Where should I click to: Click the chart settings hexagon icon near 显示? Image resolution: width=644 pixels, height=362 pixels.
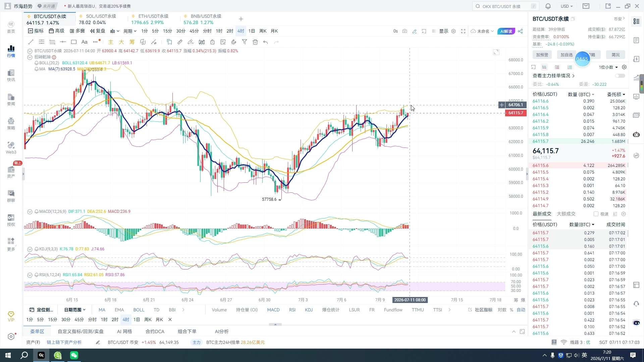(453, 31)
